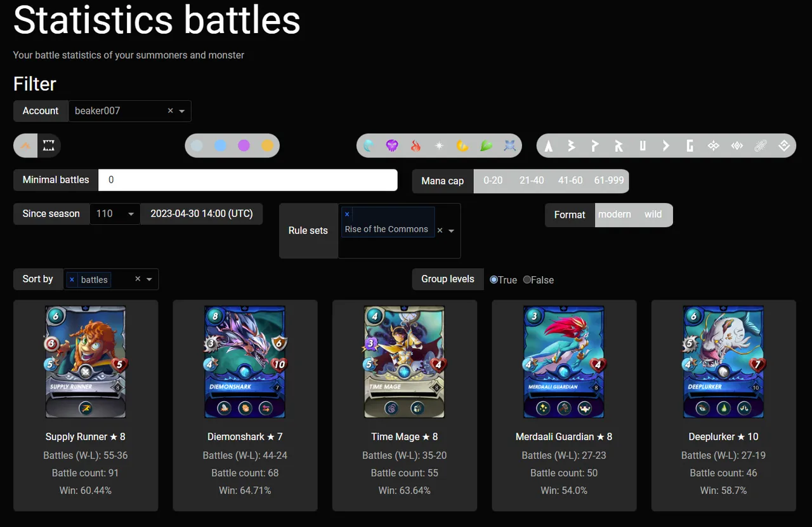
Task: Open the Time Mage card image
Action: [405, 362]
